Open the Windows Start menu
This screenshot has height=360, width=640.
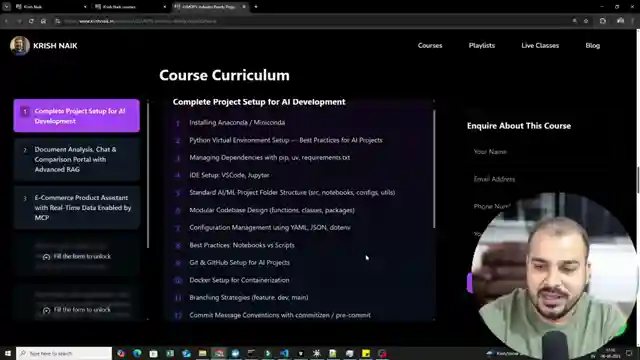point(7,353)
